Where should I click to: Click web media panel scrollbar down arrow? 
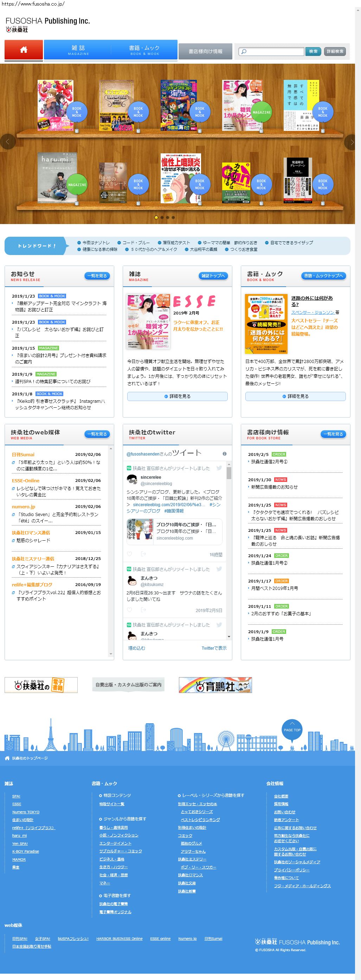click(111, 654)
